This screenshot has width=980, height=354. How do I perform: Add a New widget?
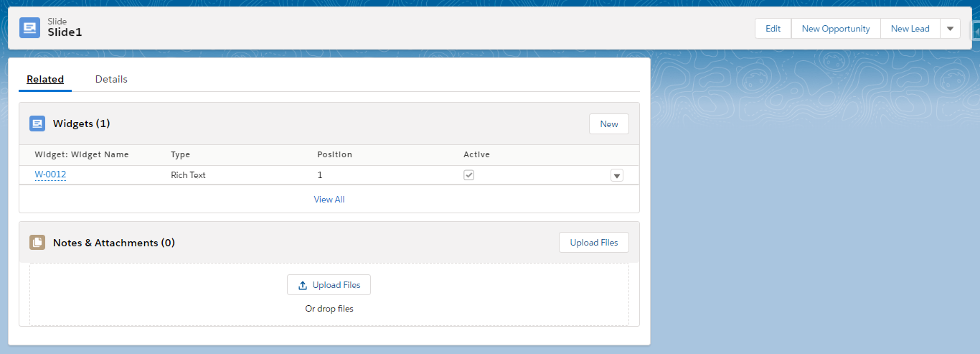point(608,124)
